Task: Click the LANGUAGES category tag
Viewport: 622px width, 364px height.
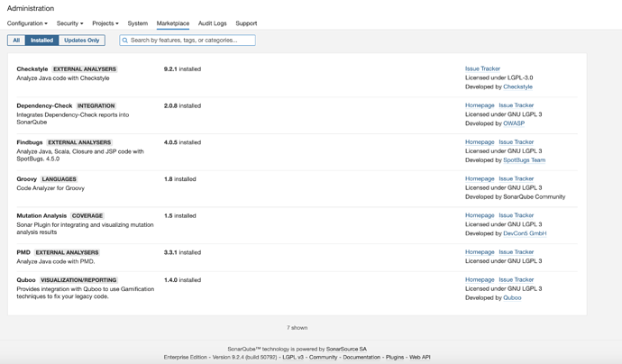Action: [x=59, y=179]
